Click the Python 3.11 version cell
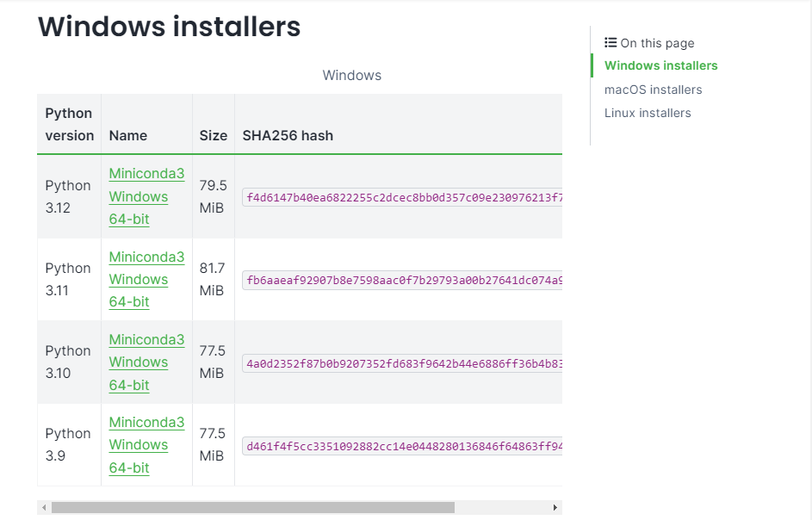 click(x=69, y=280)
